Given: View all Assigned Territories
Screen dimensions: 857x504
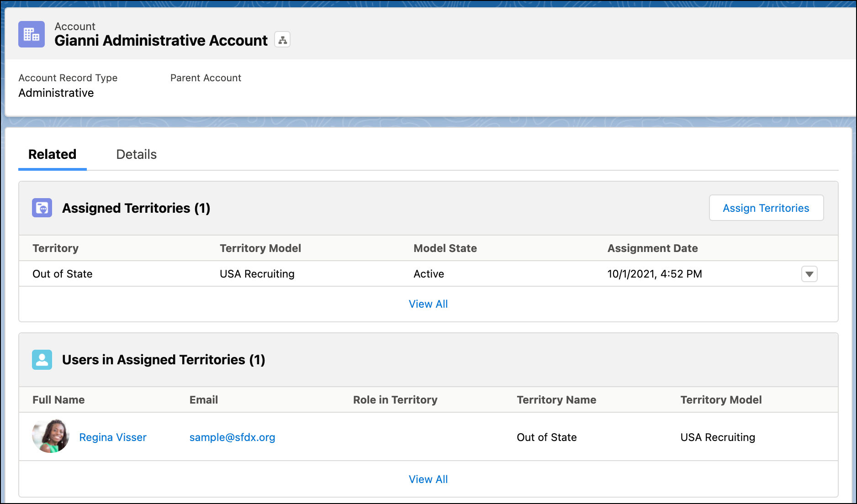Looking at the screenshot, I should 428,304.
